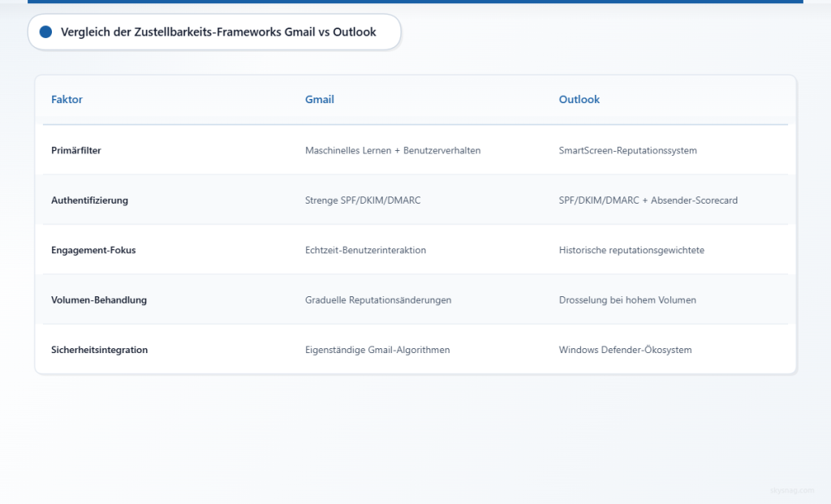Select the 'Gmail' column header
Screen dimensions: 831x504
click(x=319, y=100)
